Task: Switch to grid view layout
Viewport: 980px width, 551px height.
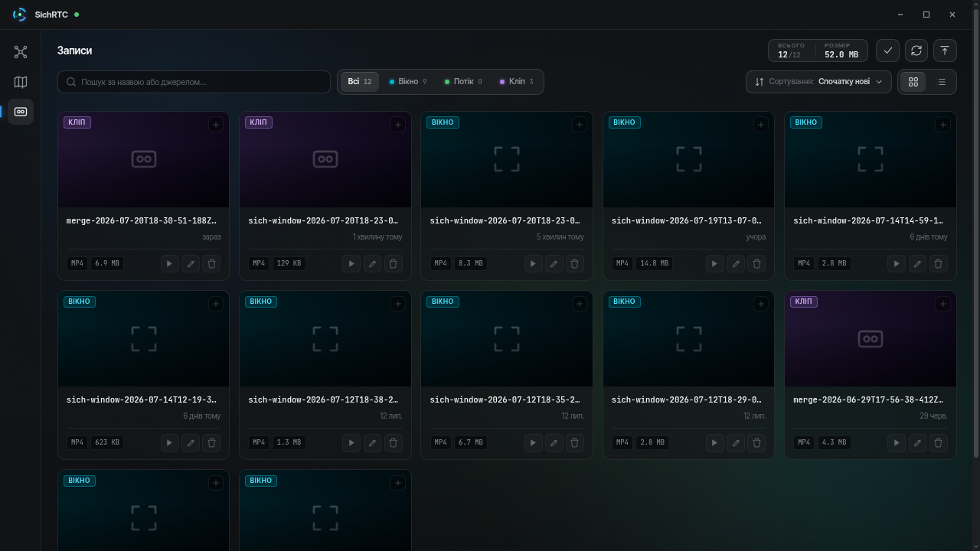Action: (913, 82)
